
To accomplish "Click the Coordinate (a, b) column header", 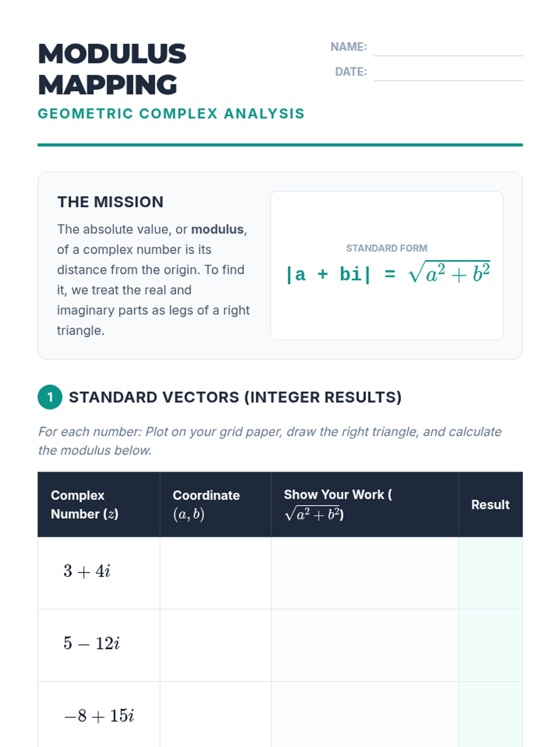I will click(x=216, y=505).
